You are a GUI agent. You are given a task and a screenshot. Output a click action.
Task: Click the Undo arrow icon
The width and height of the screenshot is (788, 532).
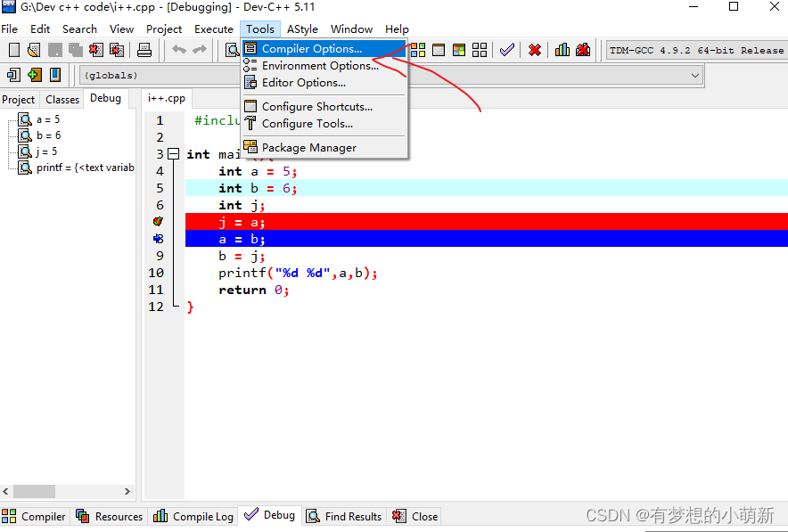179,49
